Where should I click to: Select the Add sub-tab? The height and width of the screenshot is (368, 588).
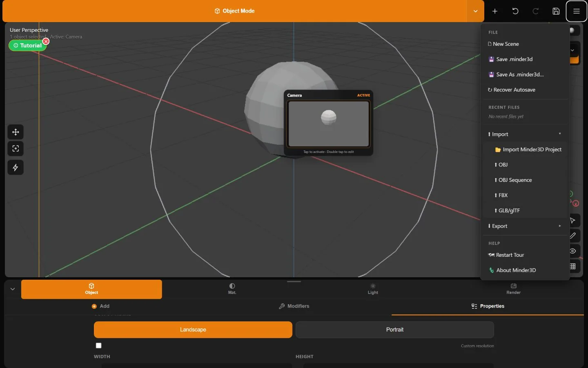pyautogui.click(x=100, y=306)
